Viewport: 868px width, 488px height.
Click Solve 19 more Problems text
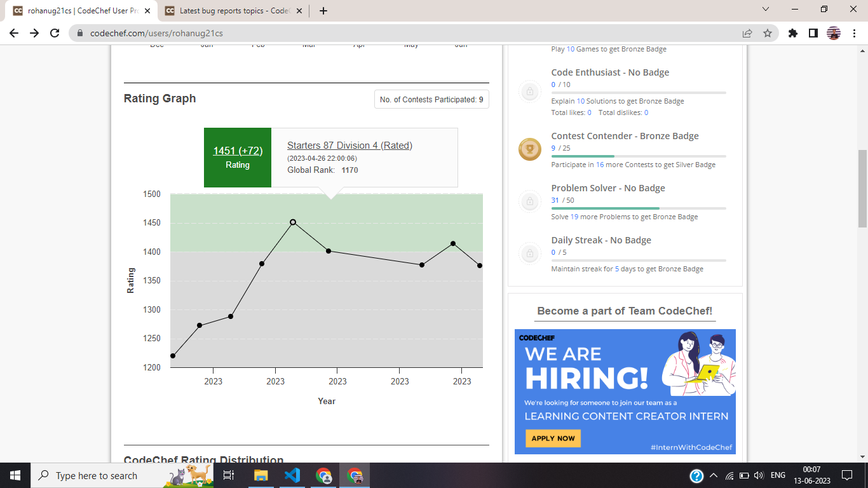click(x=625, y=217)
